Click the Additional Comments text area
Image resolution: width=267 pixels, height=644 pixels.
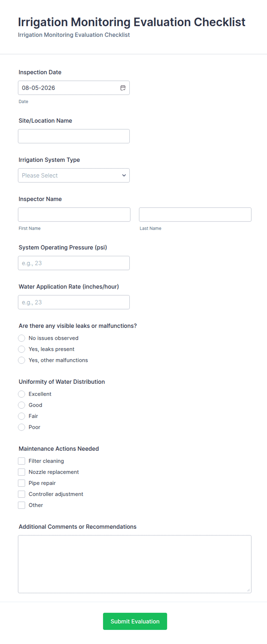[135, 564]
